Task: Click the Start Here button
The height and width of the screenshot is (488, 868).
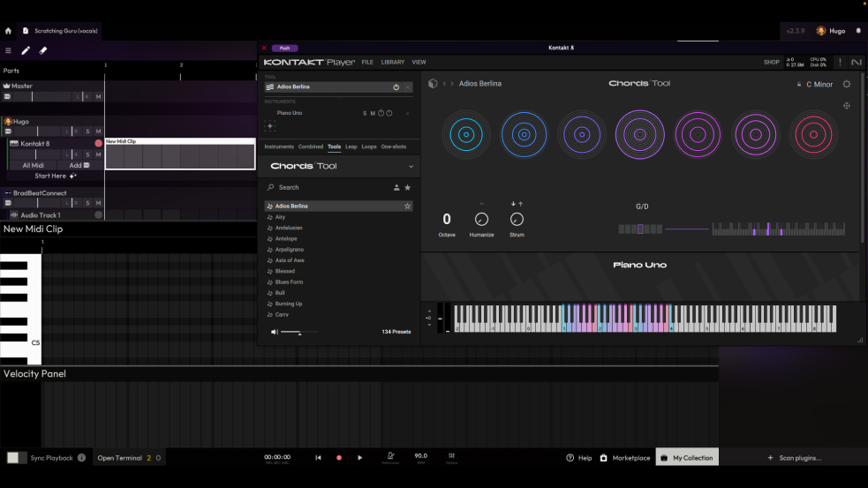Action: point(56,176)
